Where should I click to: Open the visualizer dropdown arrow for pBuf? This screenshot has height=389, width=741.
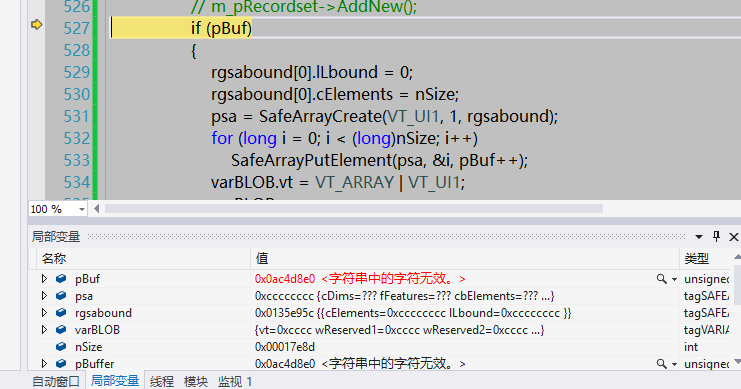(674, 279)
